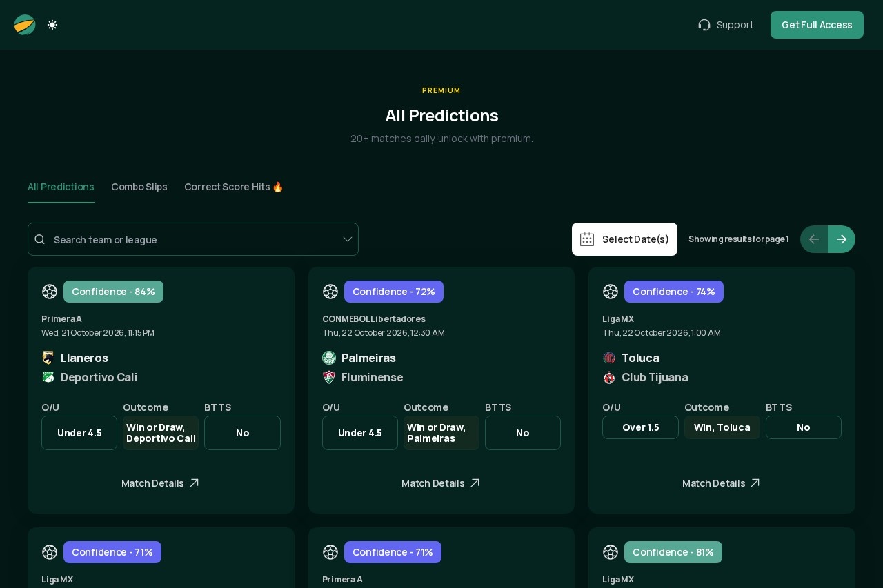This screenshot has width=883, height=588.
Task: Click the Fluminense team crest
Action: pos(329,377)
